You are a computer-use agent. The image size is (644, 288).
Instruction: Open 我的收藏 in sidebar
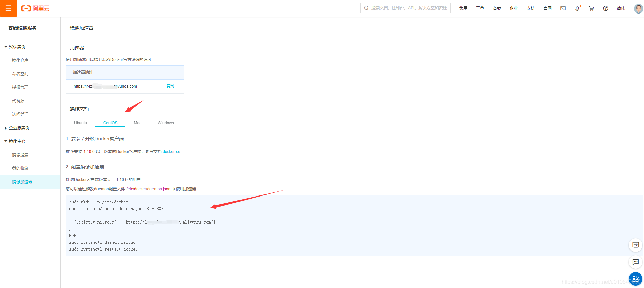20,168
